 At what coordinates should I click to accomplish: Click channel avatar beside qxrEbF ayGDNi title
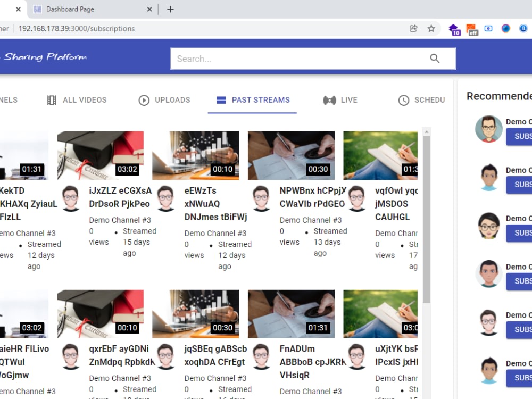(x=71, y=356)
